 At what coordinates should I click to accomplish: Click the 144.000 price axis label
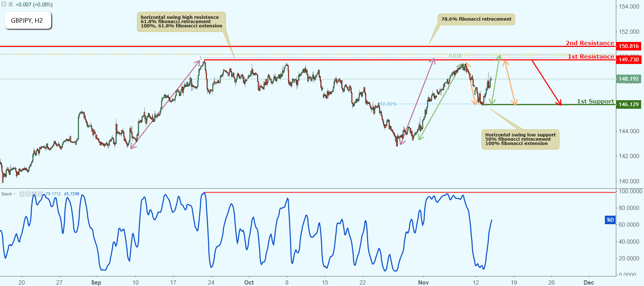pyautogui.click(x=629, y=131)
